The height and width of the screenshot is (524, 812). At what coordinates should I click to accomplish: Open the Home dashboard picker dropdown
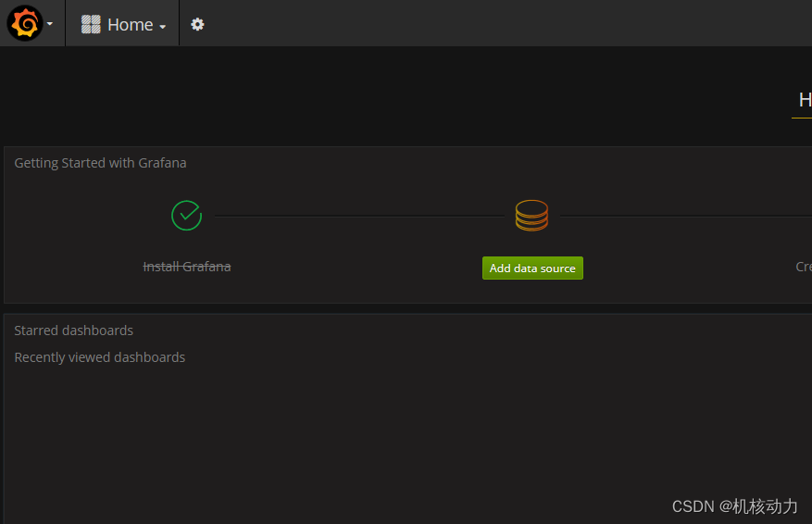click(123, 24)
